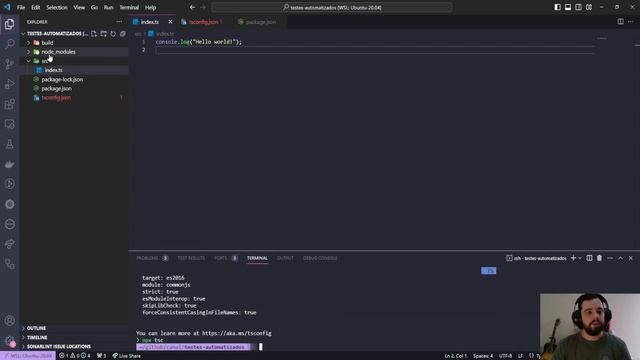Open the Docker whale view
The height and width of the screenshot is (360, 640).
[x=9, y=164]
